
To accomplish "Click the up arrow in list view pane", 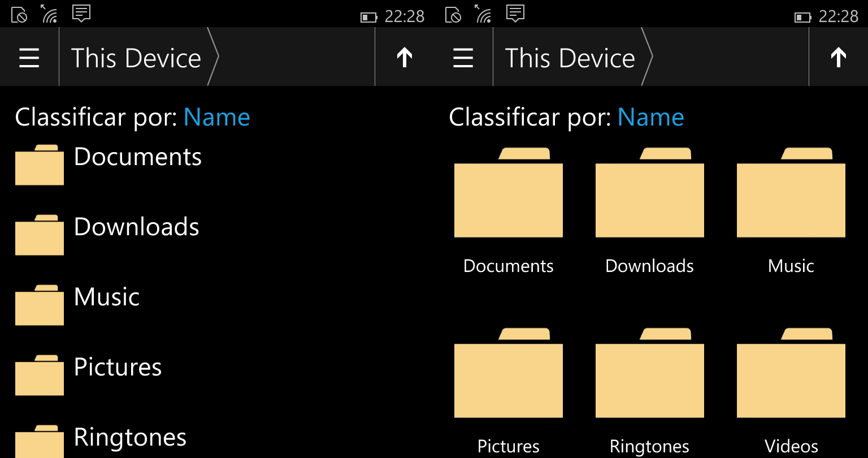I will point(405,58).
